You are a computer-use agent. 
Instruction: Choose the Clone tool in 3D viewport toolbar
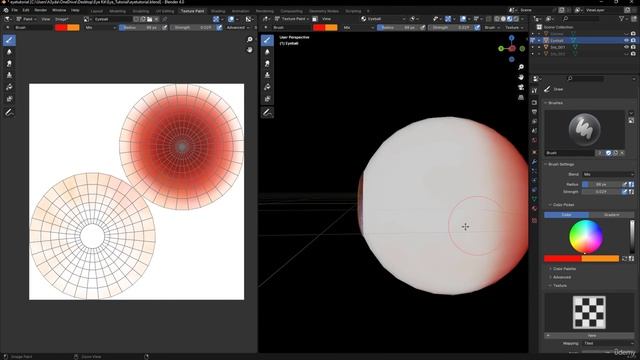coord(267,75)
